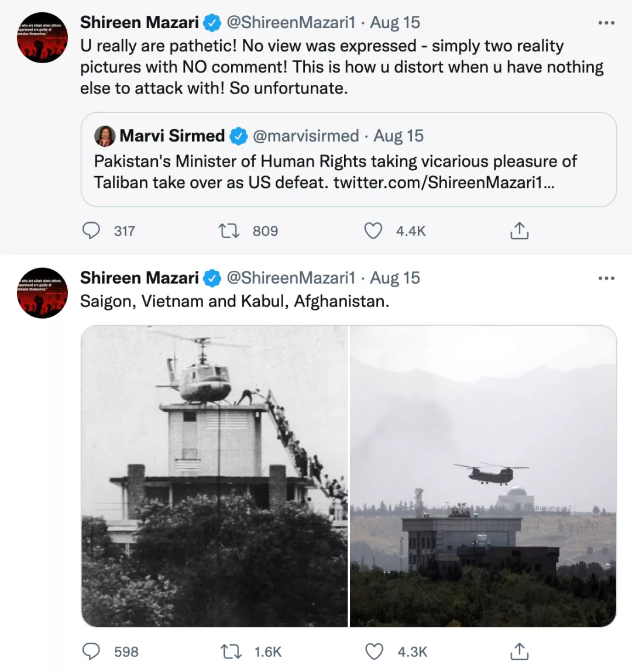Share the first tweet via share icon
The width and height of the screenshot is (632, 672).
(519, 231)
